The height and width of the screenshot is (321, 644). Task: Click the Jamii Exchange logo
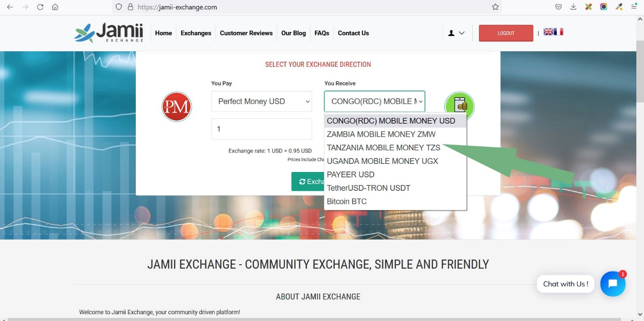pyautogui.click(x=109, y=33)
